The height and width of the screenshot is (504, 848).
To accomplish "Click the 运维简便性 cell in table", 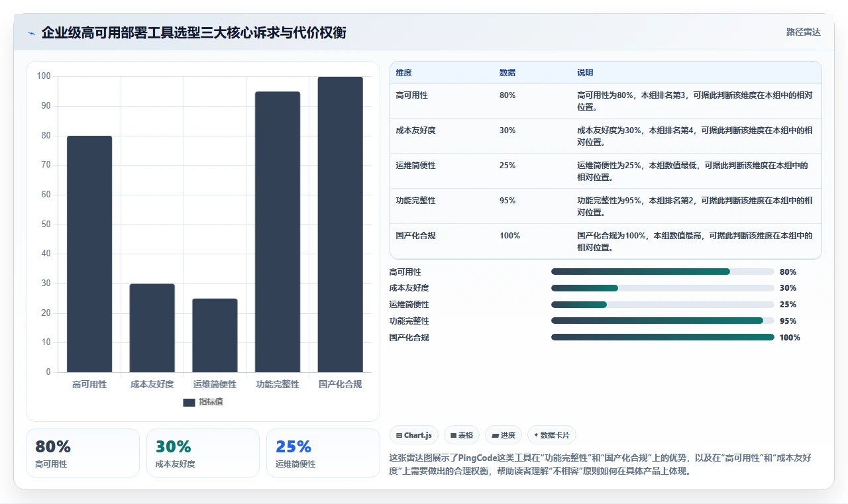I will tap(415, 166).
